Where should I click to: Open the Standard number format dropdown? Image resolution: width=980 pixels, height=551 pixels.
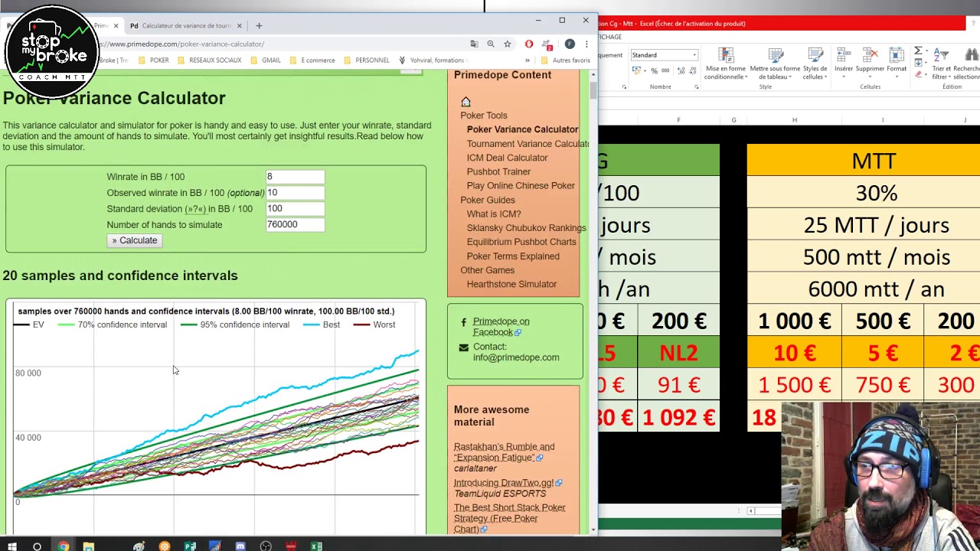694,55
